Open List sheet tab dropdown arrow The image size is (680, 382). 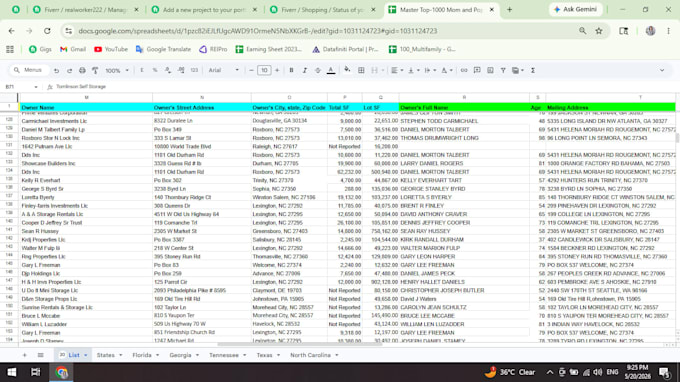pos(85,356)
